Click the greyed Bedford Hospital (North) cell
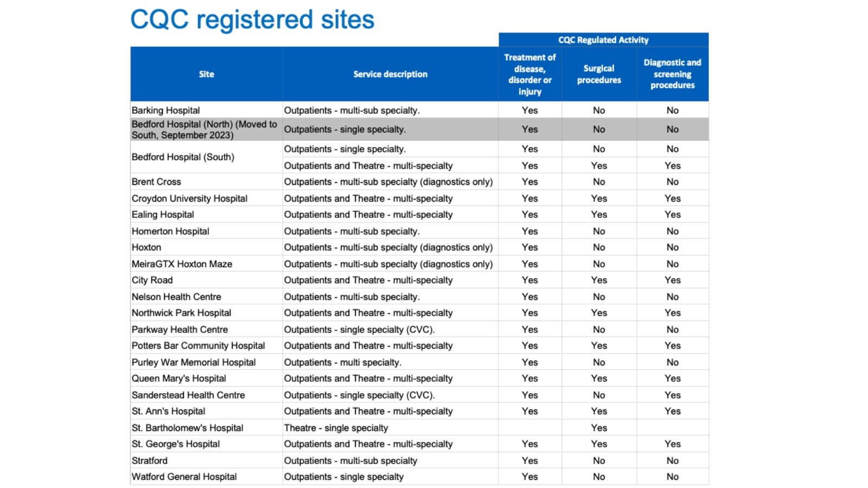Screen dimensions: 868x488 pos(205,130)
